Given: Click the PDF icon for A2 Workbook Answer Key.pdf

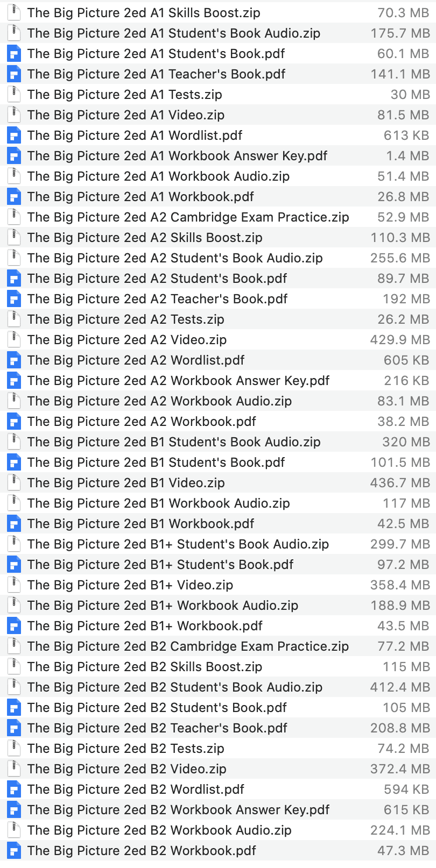Looking at the screenshot, I should 14,381.
